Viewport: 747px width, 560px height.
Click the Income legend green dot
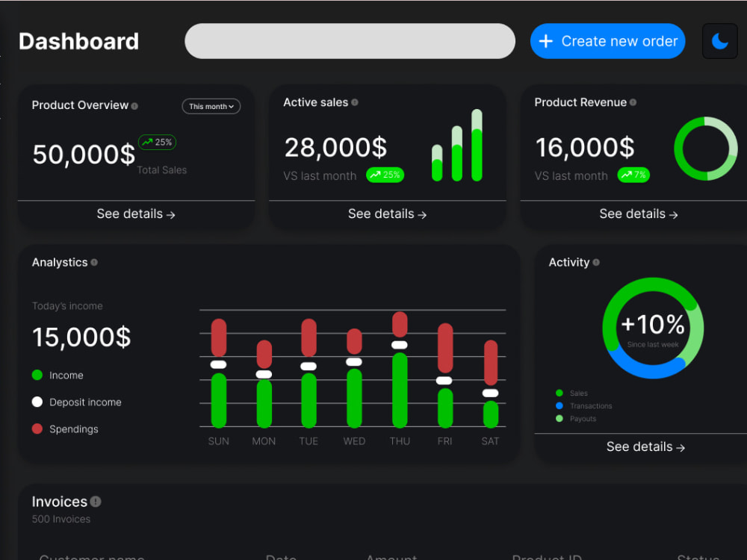coord(37,376)
